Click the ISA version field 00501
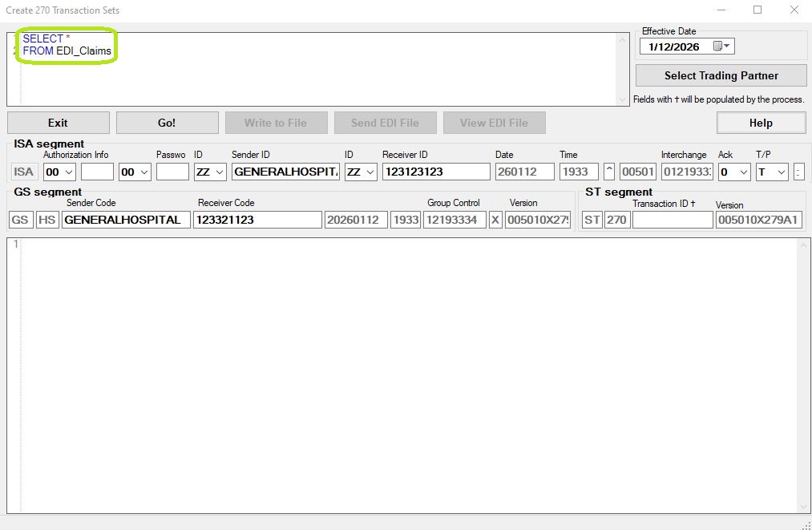This screenshot has height=530, width=812. tap(638, 172)
